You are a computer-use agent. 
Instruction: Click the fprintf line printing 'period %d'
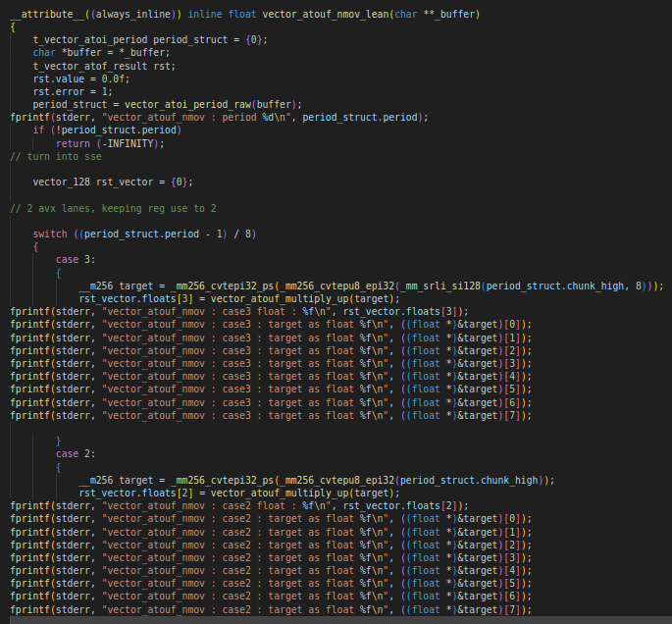219,118
